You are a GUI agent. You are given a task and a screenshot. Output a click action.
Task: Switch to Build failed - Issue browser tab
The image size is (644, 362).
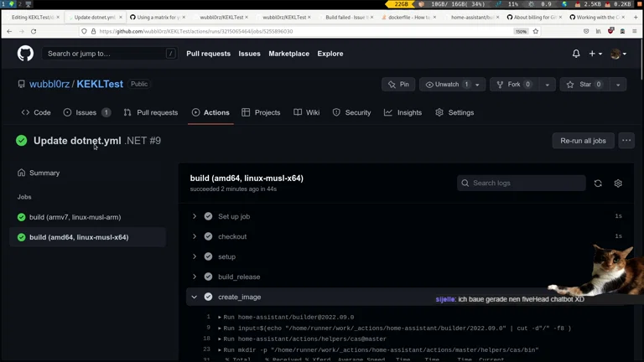(x=346, y=18)
